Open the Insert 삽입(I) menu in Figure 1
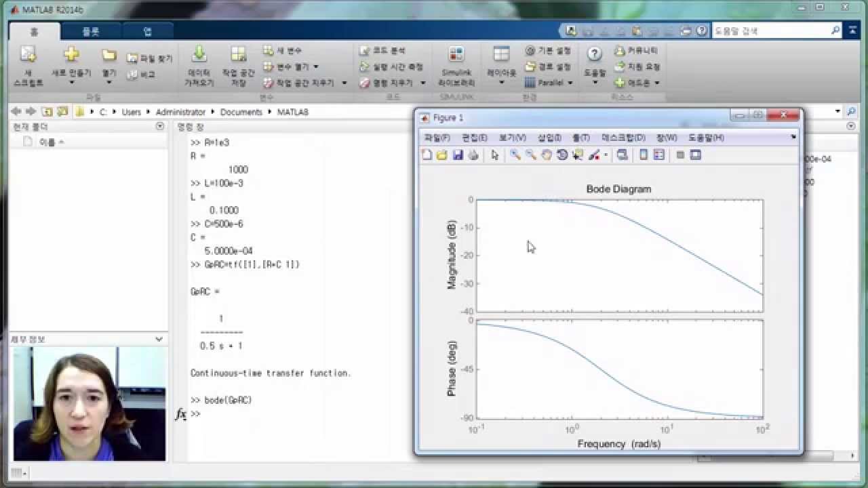 549,138
